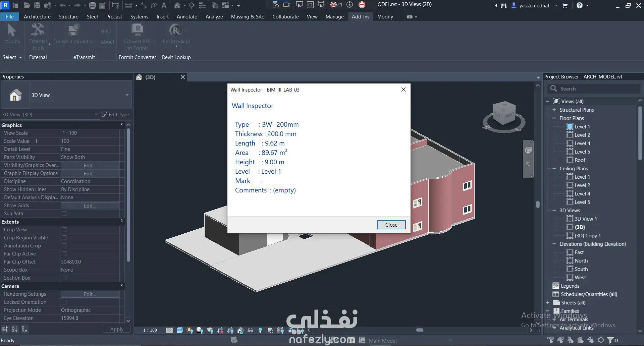Click the Open folder icon in quick access toolbar
This screenshot has width=644, height=346.
pos(27,5)
